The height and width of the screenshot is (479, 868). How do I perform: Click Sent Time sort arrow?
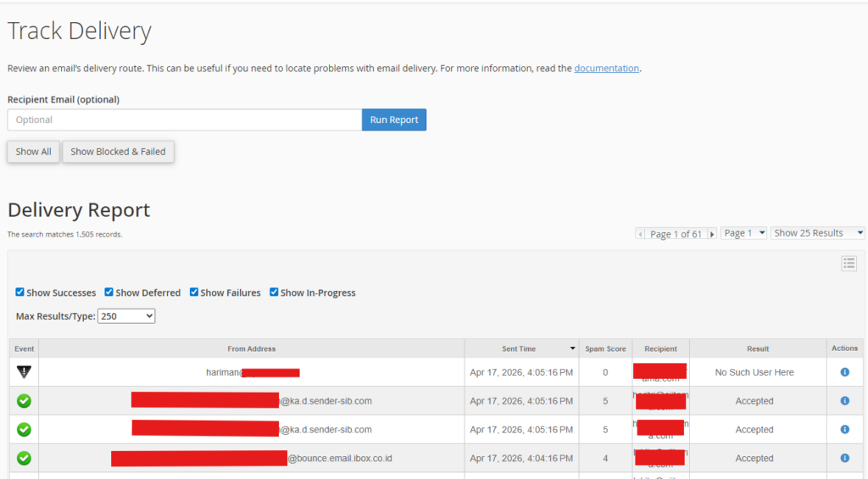tap(572, 349)
